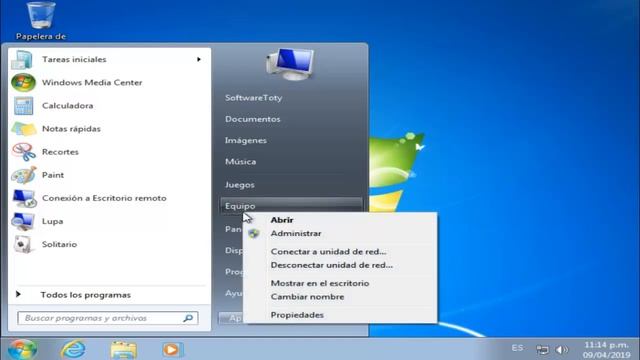Click the Tareas iniciales icon

[x=22, y=60]
